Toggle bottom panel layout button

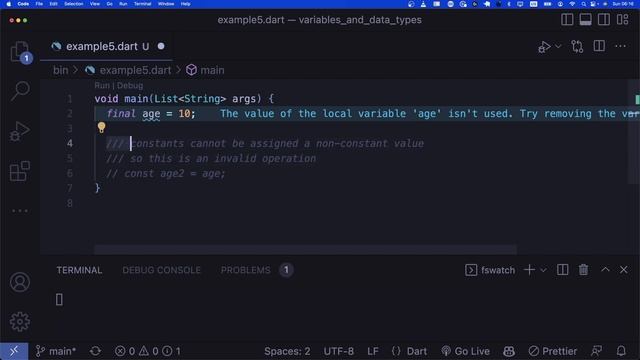coord(585,20)
